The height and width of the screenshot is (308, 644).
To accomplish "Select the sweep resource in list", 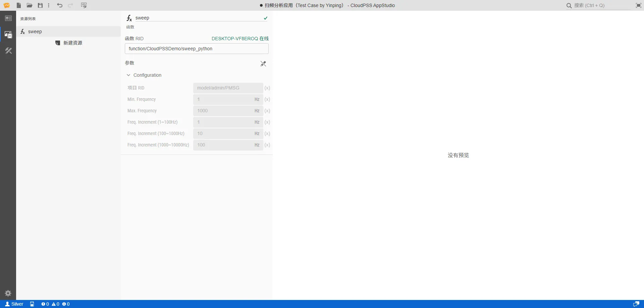I will [x=68, y=32].
